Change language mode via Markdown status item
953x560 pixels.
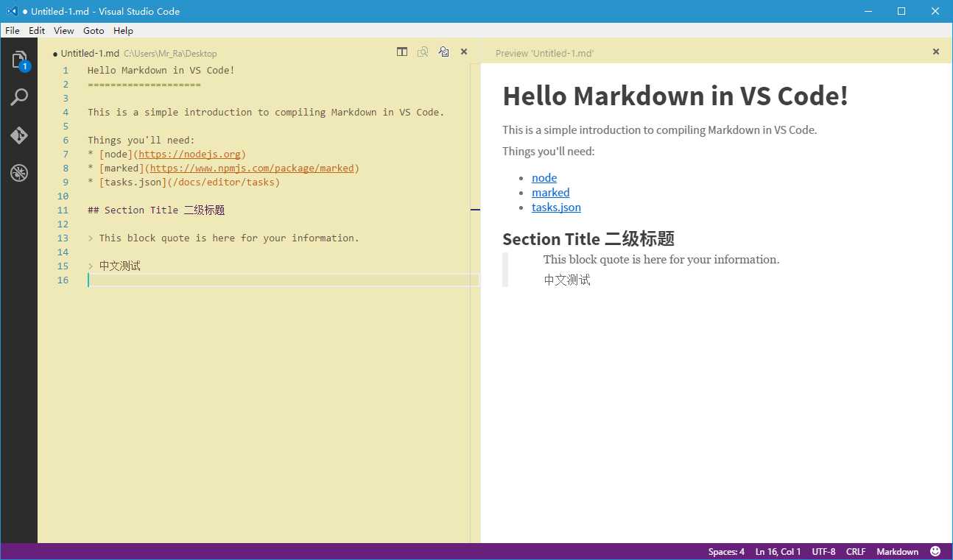coord(897,552)
